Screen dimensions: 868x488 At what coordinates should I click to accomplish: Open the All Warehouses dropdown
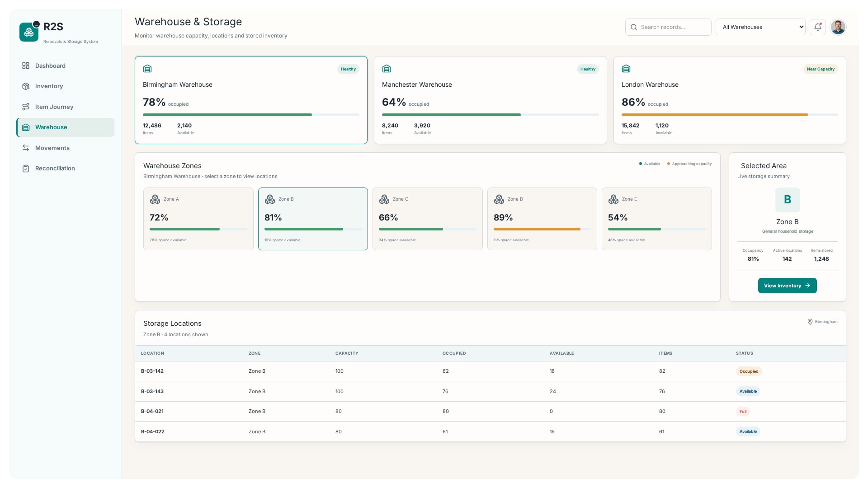760,27
